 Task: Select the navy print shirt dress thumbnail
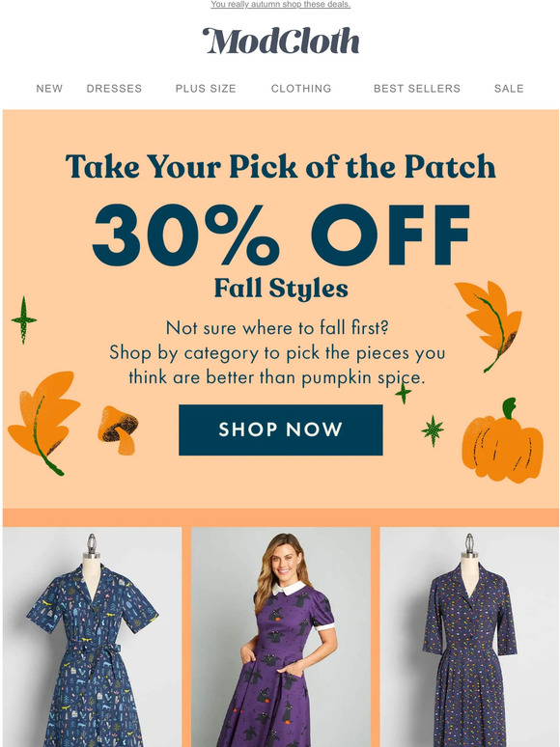[x=92, y=637]
